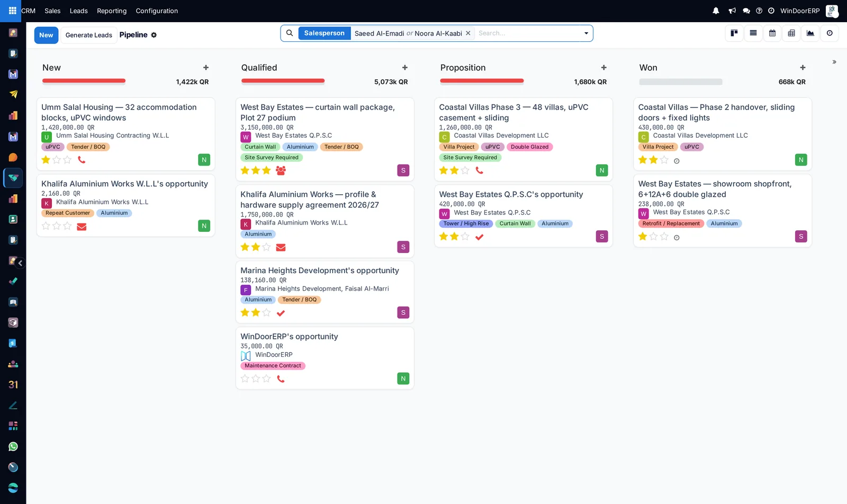Click Generate Leads button

(89, 35)
